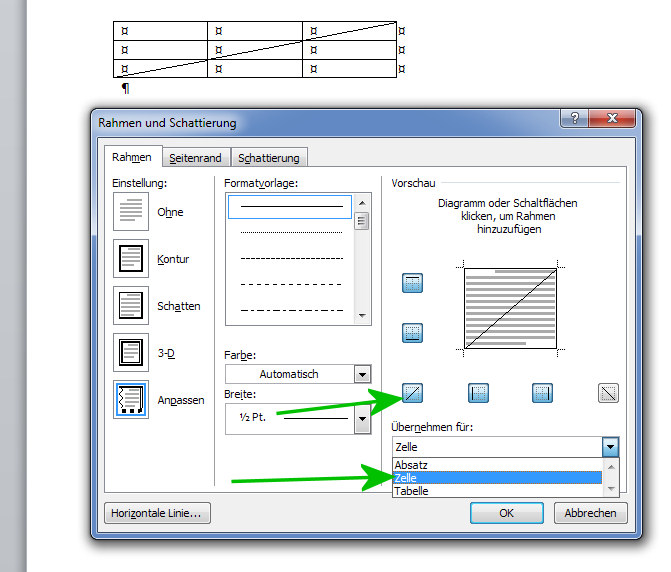Select the Ohne border setting icon

pos(131,211)
